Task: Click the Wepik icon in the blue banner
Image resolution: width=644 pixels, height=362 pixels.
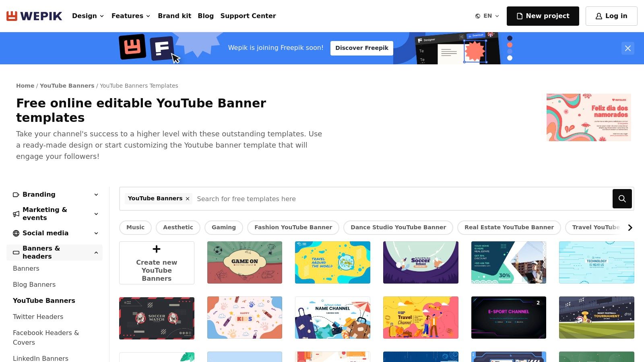Action: click(x=132, y=47)
